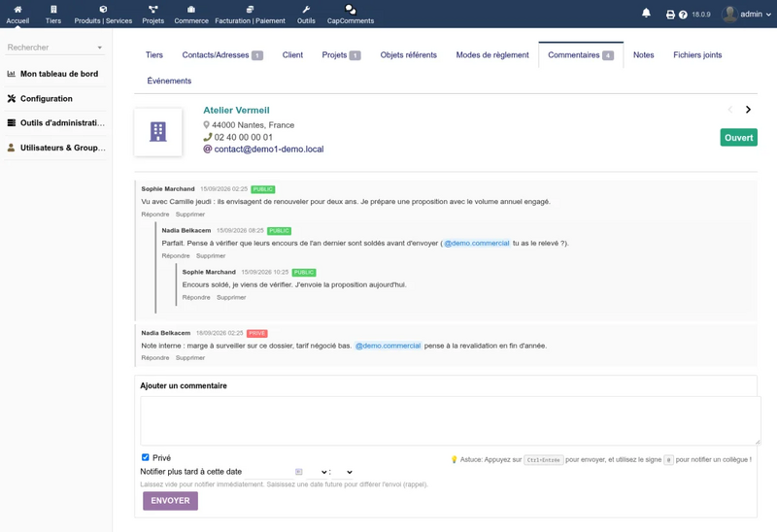Open Produits | Services cube icon
The image size is (777, 532).
(103, 10)
